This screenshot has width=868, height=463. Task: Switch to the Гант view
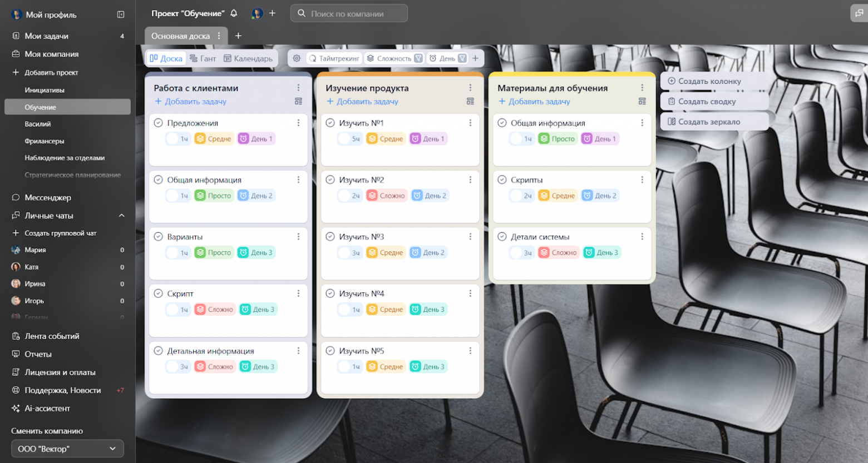(x=203, y=58)
